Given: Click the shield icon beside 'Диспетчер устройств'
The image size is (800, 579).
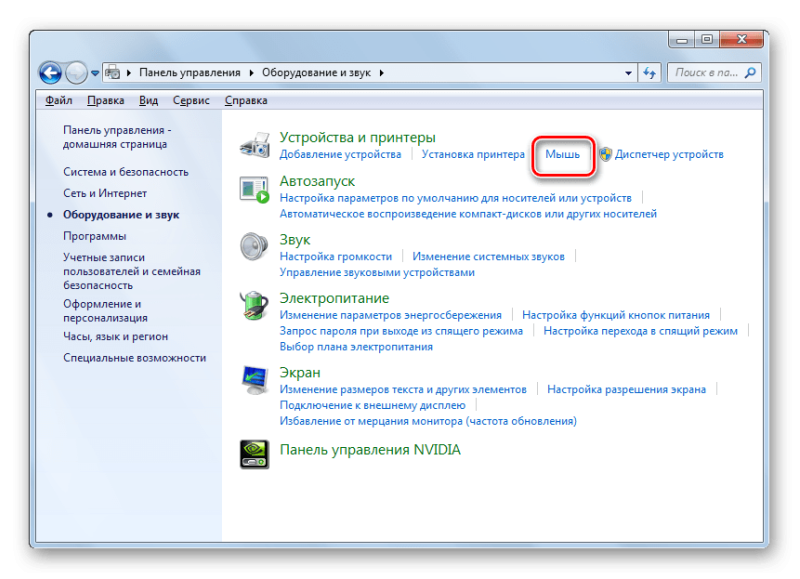Looking at the screenshot, I should tap(606, 154).
